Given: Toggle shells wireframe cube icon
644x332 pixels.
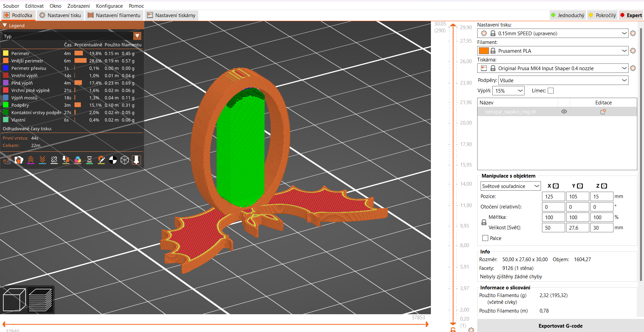Looking at the screenshot, I should pos(125,160).
